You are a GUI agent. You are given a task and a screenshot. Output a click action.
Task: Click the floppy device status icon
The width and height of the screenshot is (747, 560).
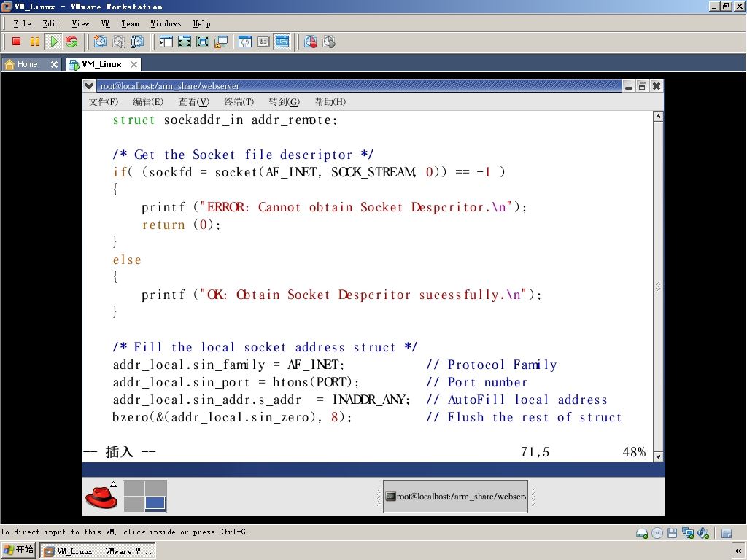tap(672, 533)
